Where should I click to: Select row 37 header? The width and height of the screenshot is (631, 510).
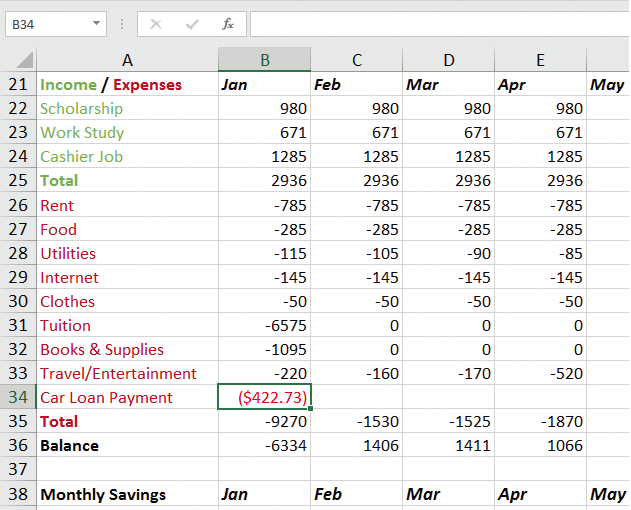click(x=18, y=469)
